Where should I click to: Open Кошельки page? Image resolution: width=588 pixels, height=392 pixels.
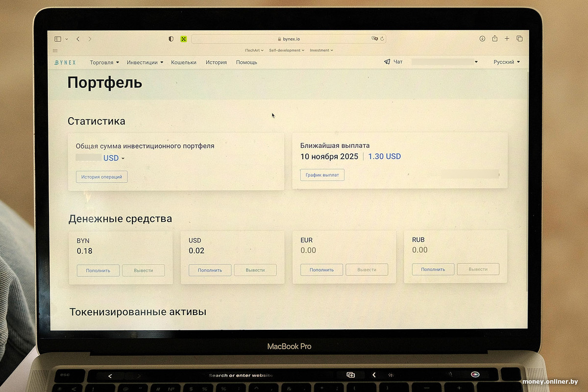pos(184,62)
